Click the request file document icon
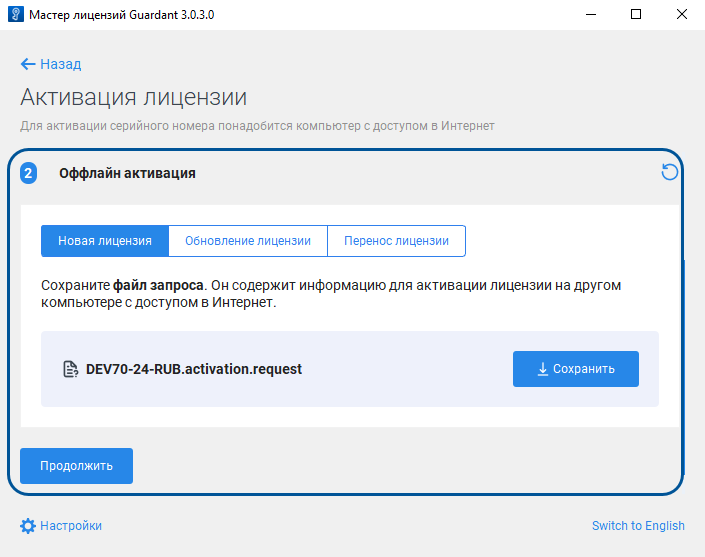 click(71, 369)
